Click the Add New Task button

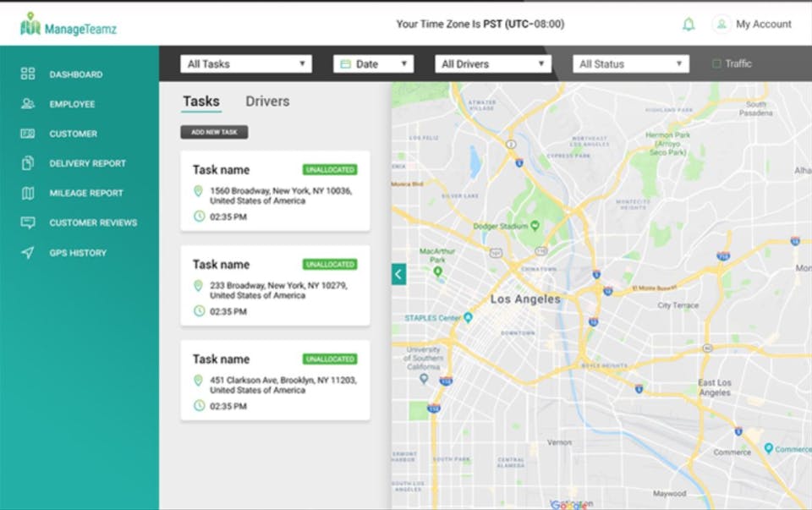[x=214, y=132]
